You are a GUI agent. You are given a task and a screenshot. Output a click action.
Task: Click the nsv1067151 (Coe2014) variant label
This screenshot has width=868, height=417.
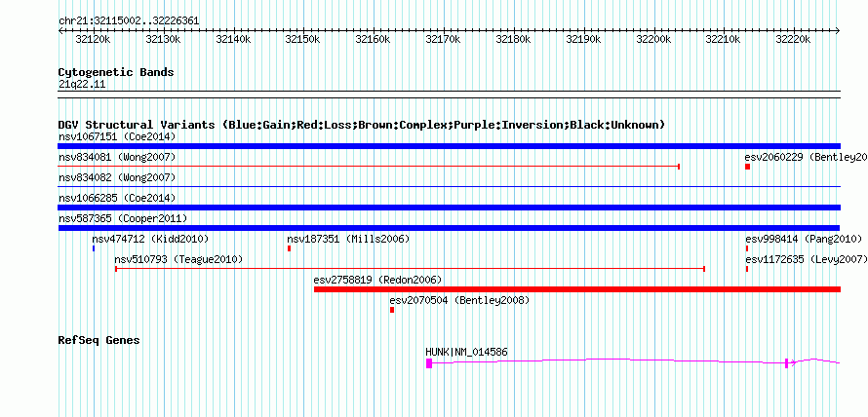pos(117,136)
